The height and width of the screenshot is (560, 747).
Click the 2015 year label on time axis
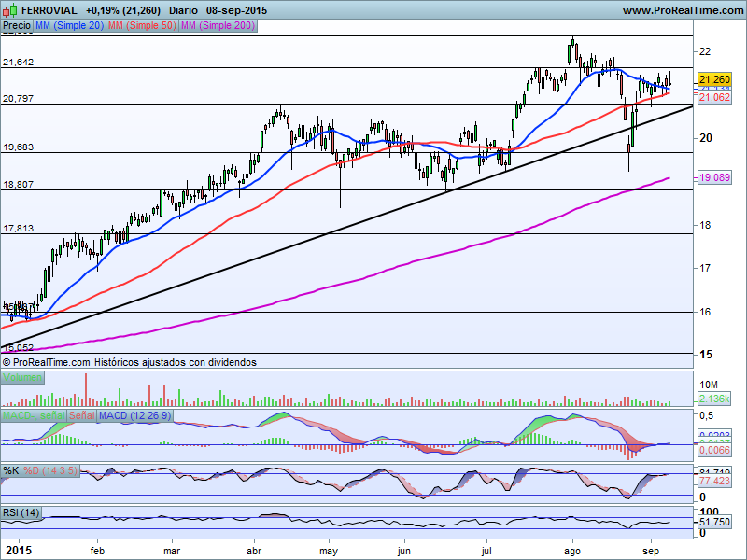click(19, 551)
